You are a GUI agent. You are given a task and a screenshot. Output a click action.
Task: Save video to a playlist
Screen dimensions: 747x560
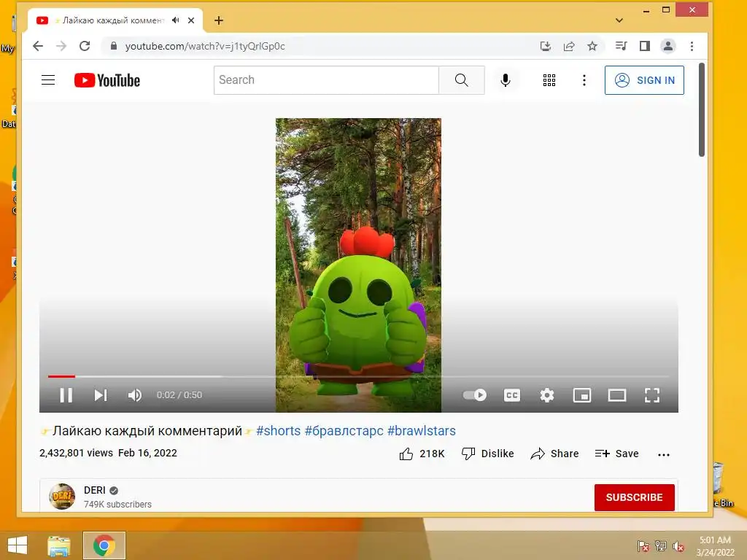pos(616,454)
